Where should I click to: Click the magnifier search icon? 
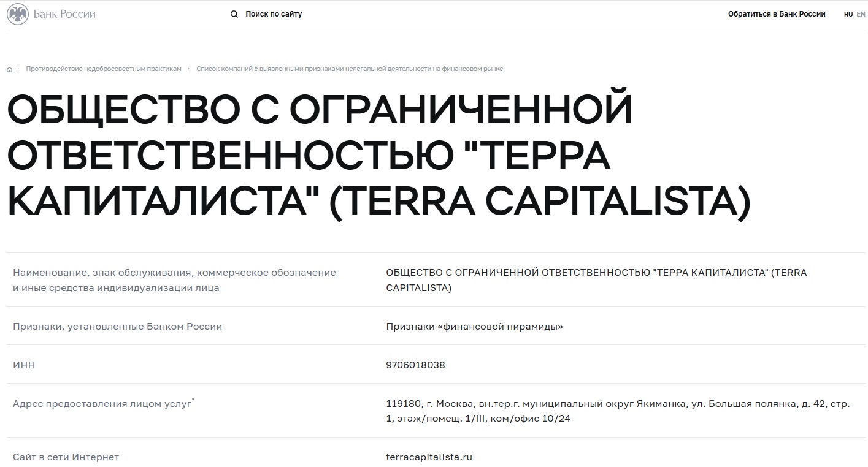point(234,14)
